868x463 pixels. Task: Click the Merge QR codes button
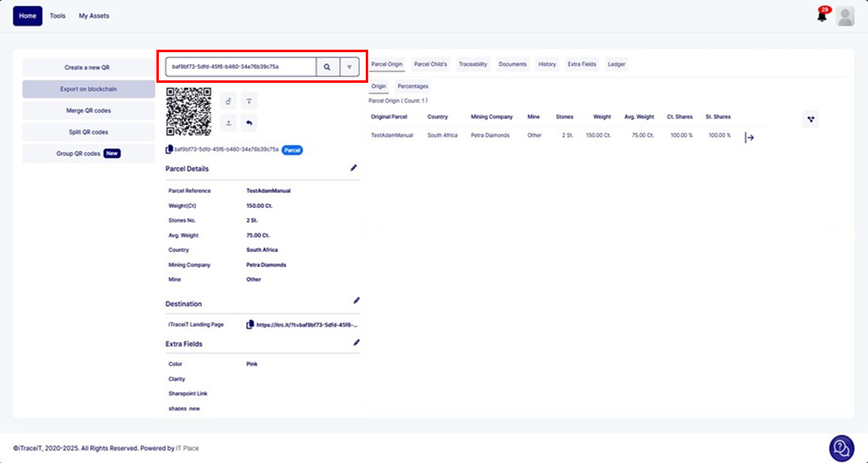point(88,110)
